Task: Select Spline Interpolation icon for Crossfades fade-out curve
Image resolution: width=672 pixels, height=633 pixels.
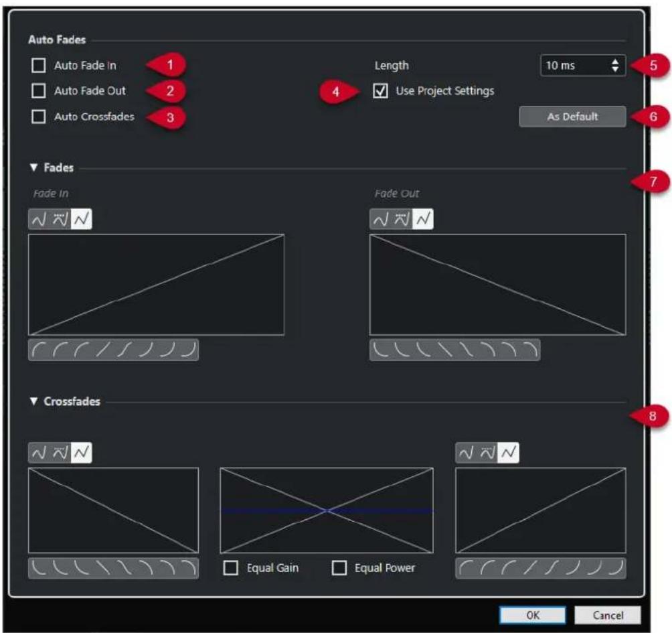Action: pyautogui.click(x=39, y=453)
